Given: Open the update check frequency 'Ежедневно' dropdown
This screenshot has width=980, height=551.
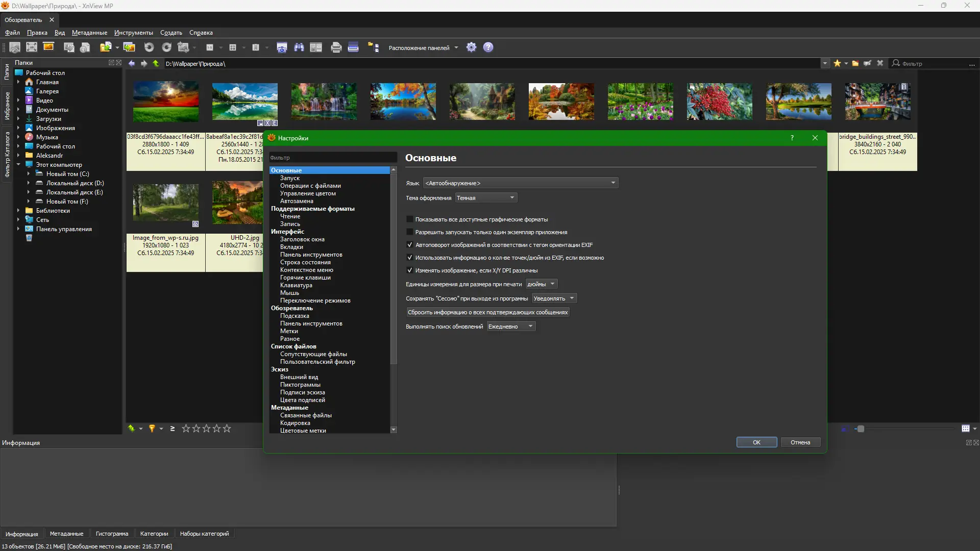Looking at the screenshot, I should [x=511, y=327].
